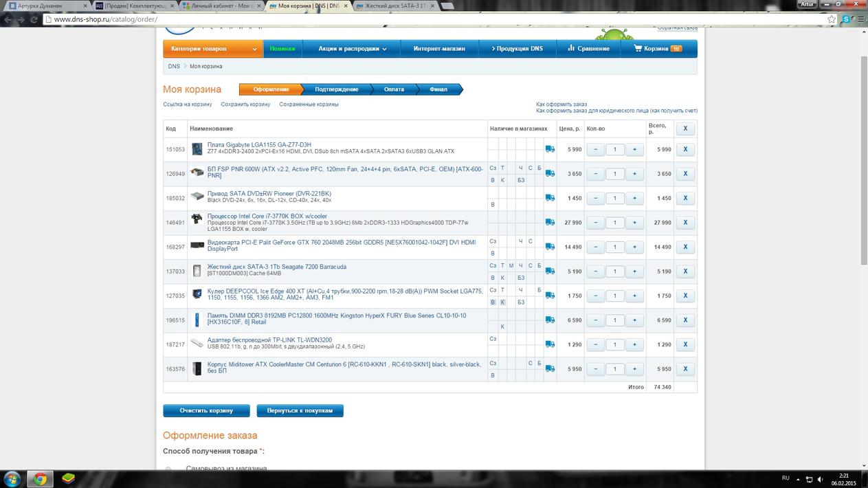Switch to the Жесткий диск SATA-3 browser tab
868x488 pixels.
coord(395,5)
